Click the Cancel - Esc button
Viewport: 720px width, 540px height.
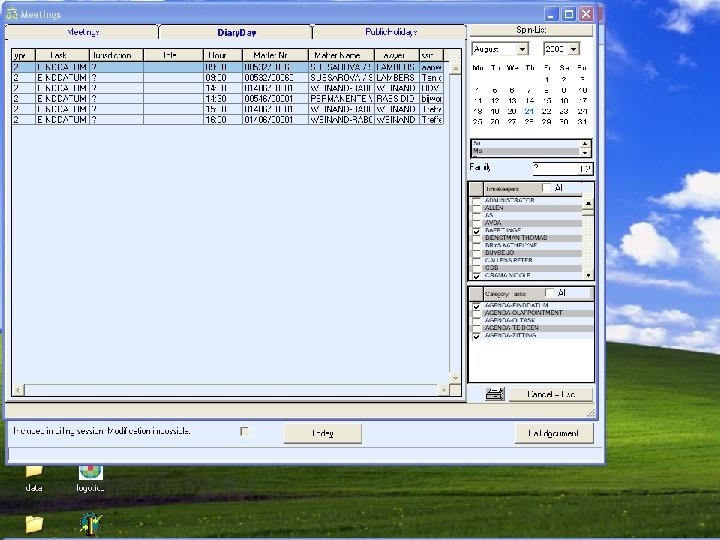(551, 394)
